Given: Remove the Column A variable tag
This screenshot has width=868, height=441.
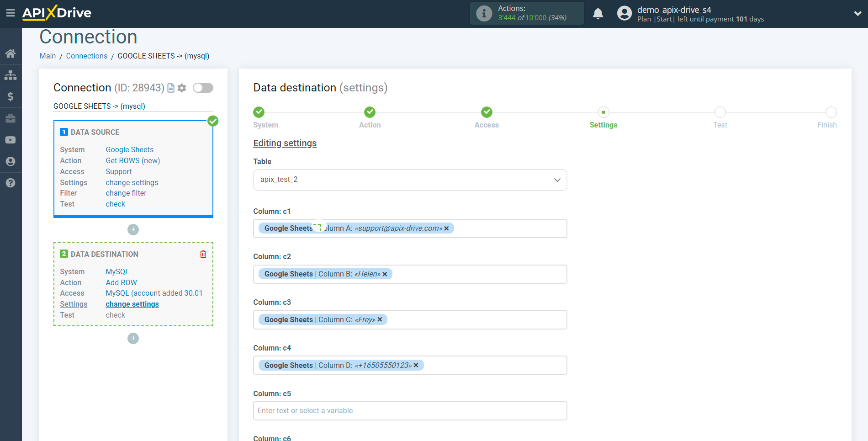Looking at the screenshot, I should click(x=446, y=228).
